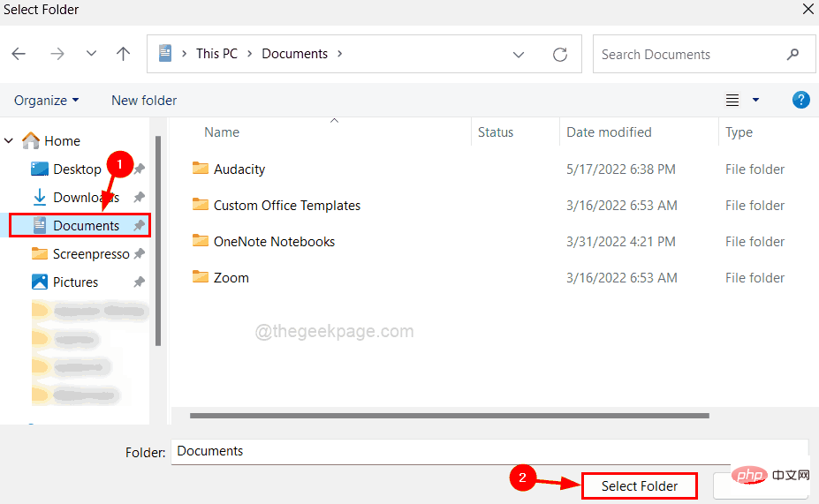Go back with the Back arrow

(19, 53)
